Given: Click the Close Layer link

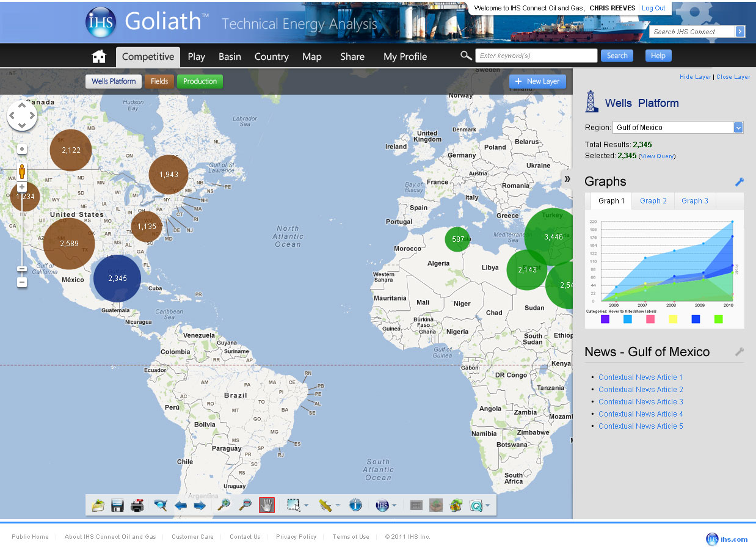Looking at the screenshot, I should (x=733, y=77).
